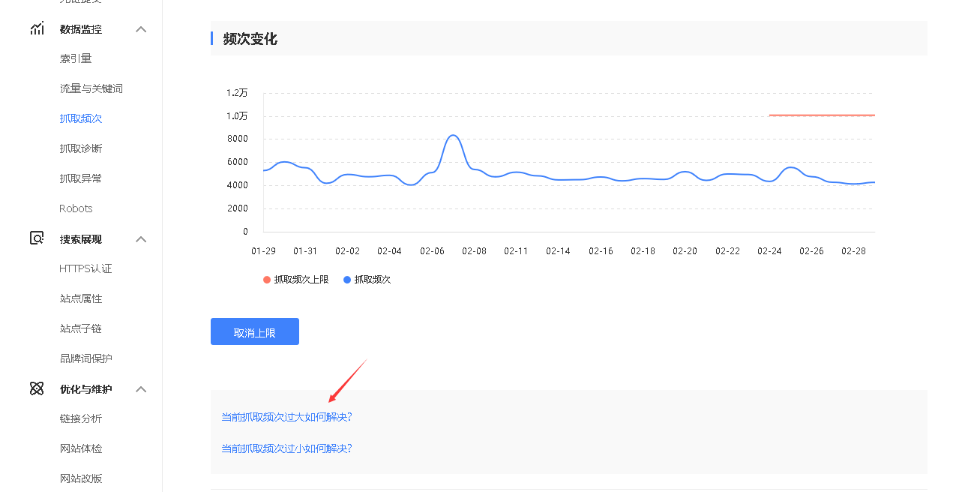The image size is (980, 492).
Task: Click the 搜索展现 search icon in sidebar
Action: (37, 239)
